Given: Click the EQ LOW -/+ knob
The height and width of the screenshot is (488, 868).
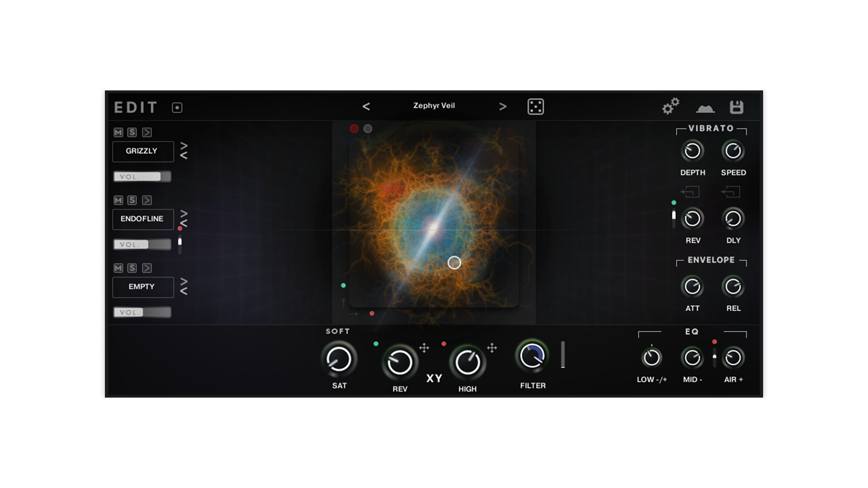Looking at the screenshot, I should (x=651, y=358).
